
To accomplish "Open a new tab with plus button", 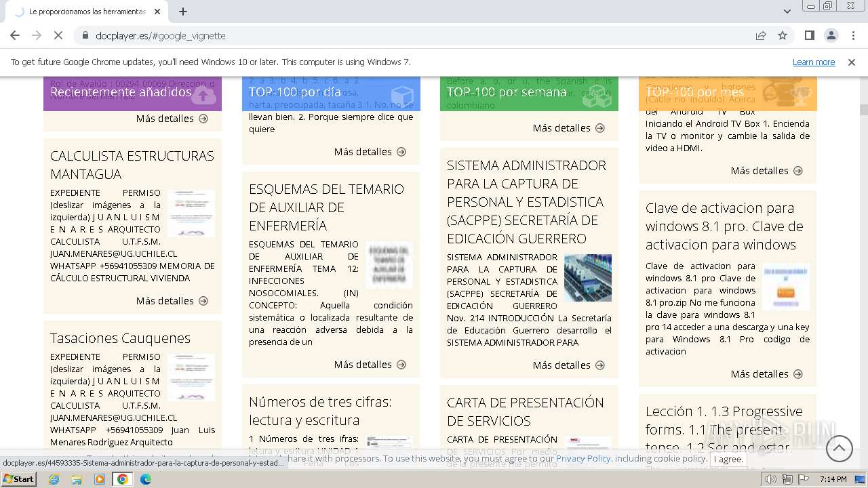I will tap(183, 12).
